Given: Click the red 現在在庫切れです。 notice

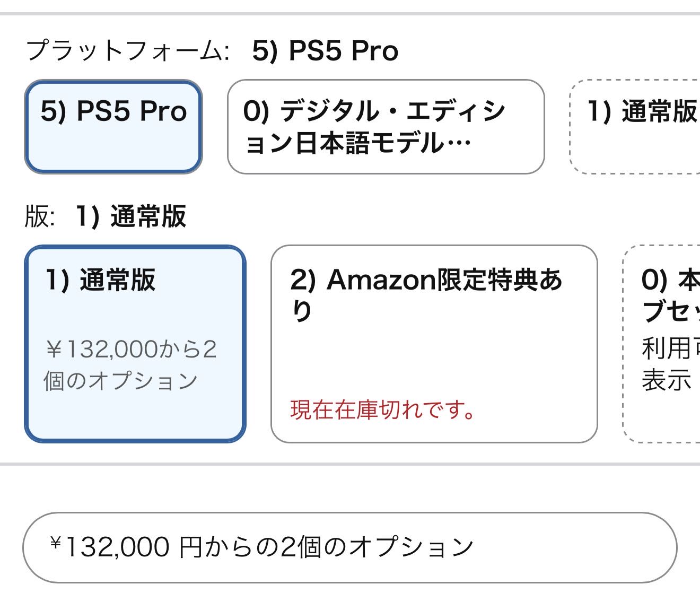Looking at the screenshot, I should tap(382, 409).
